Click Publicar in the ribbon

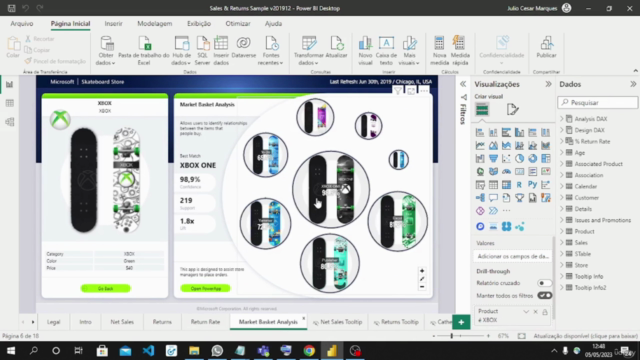pyautogui.click(x=546, y=48)
